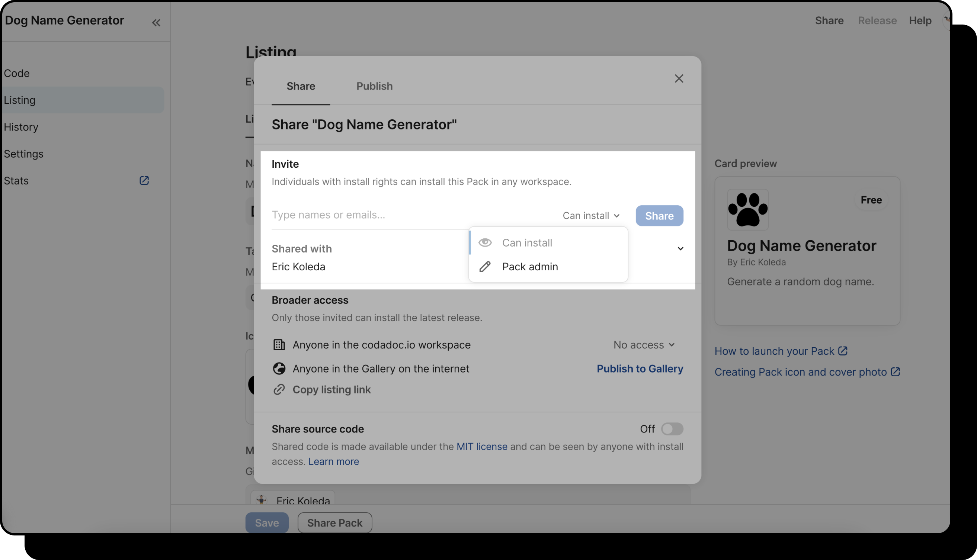Click the Stats external link icon
The width and height of the screenshot is (977, 560).
point(144,180)
